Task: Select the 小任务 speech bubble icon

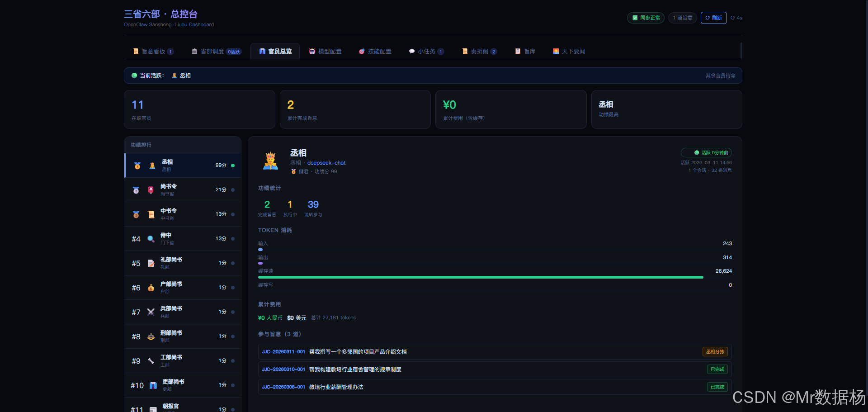Action: point(411,51)
